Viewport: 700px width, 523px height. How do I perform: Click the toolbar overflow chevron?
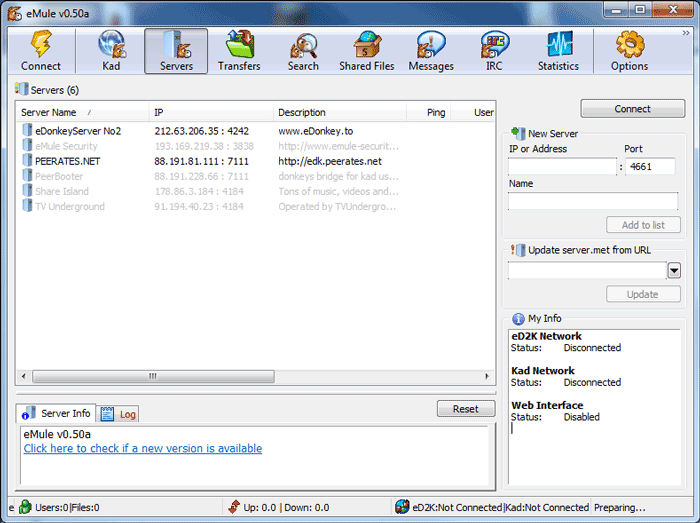point(686,33)
